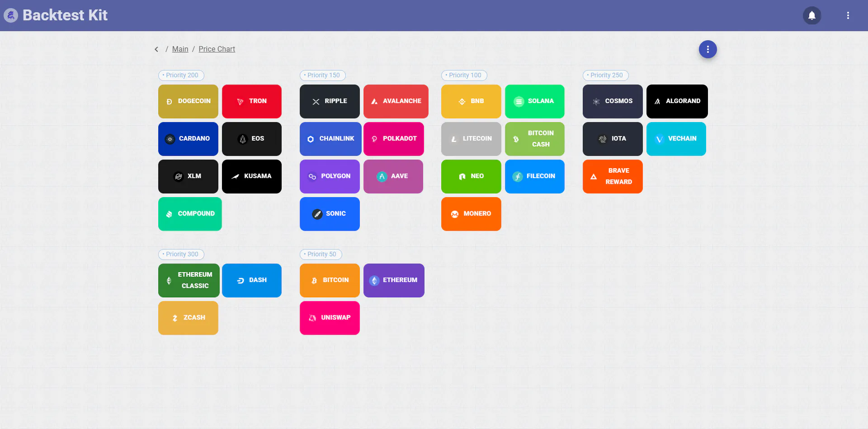
Task: Open the Litecoin card
Action: pyautogui.click(x=471, y=139)
